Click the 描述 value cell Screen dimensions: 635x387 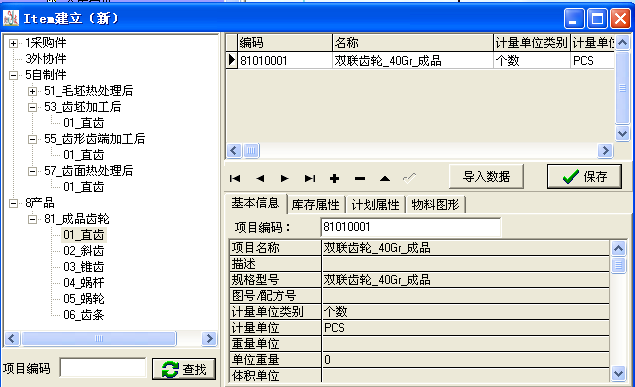pyautogui.click(x=465, y=264)
